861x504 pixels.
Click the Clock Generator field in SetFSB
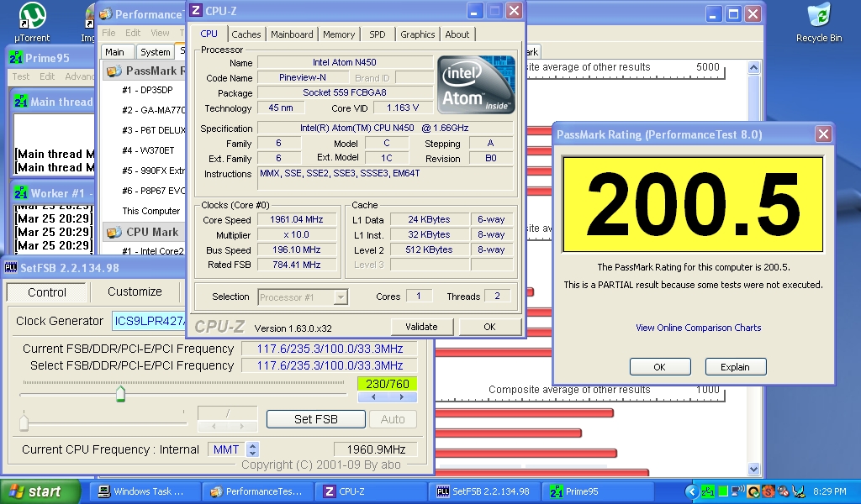pos(149,321)
